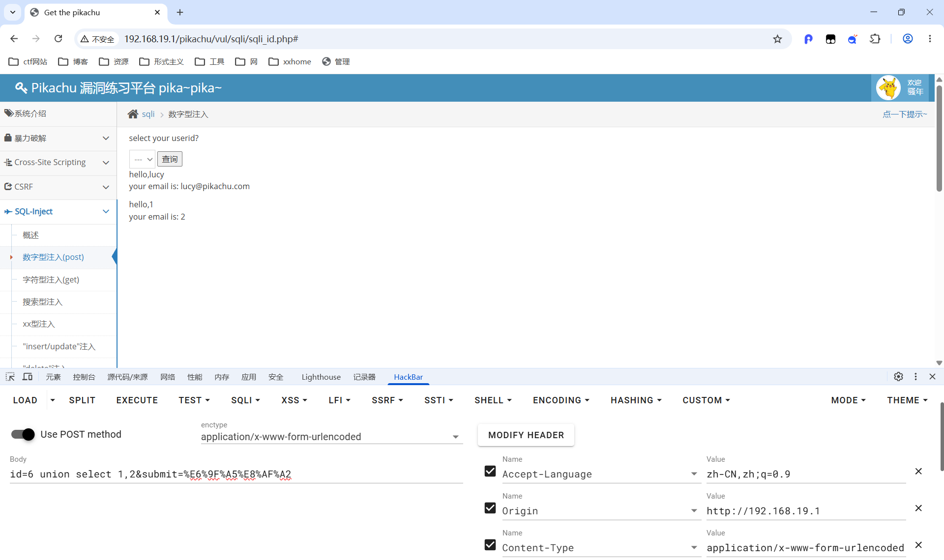944x560 pixels.
Task: Open the THEME dropdown menu
Action: point(907,400)
